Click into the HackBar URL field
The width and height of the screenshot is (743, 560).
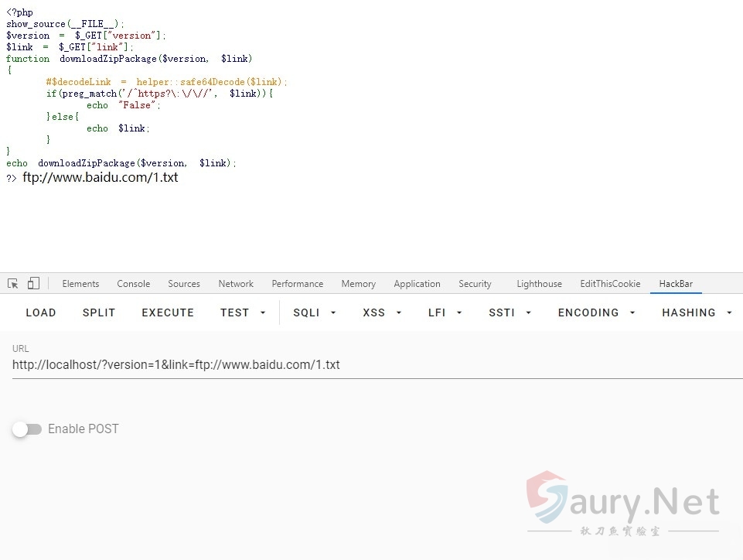pos(371,365)
